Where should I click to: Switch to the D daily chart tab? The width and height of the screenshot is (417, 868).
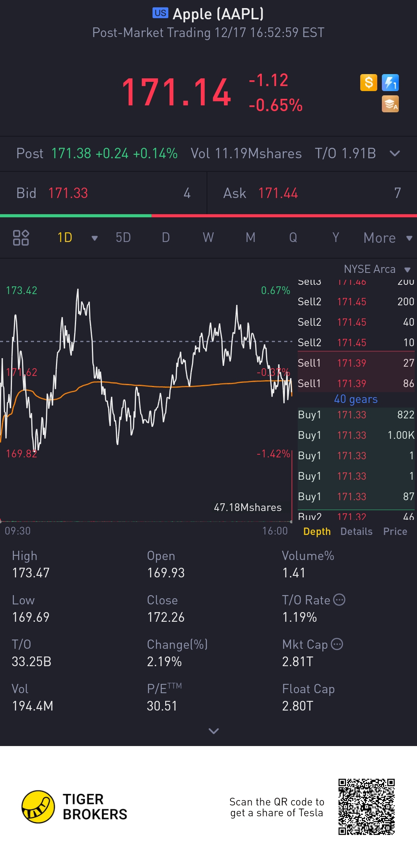(x=166, y=237)
